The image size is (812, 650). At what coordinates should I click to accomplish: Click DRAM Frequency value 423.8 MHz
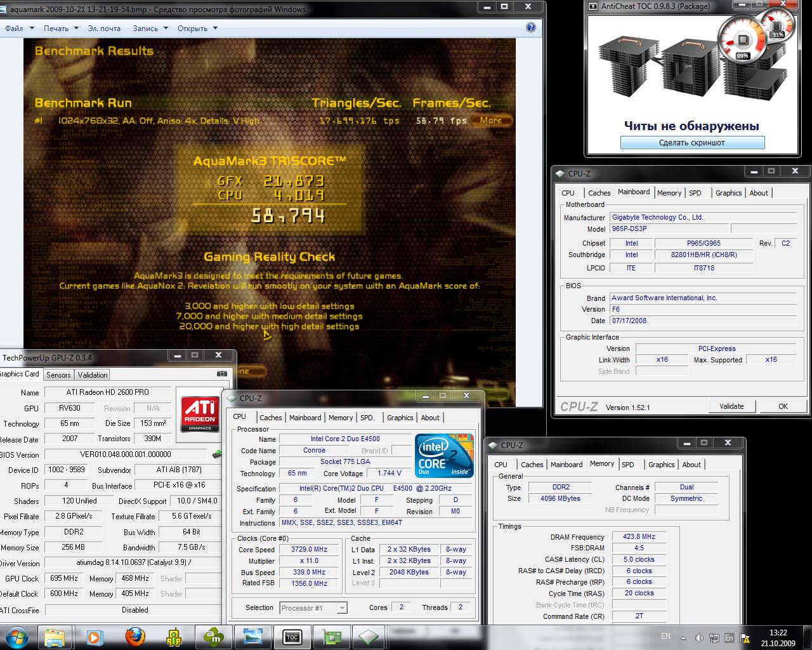point(639,537)
